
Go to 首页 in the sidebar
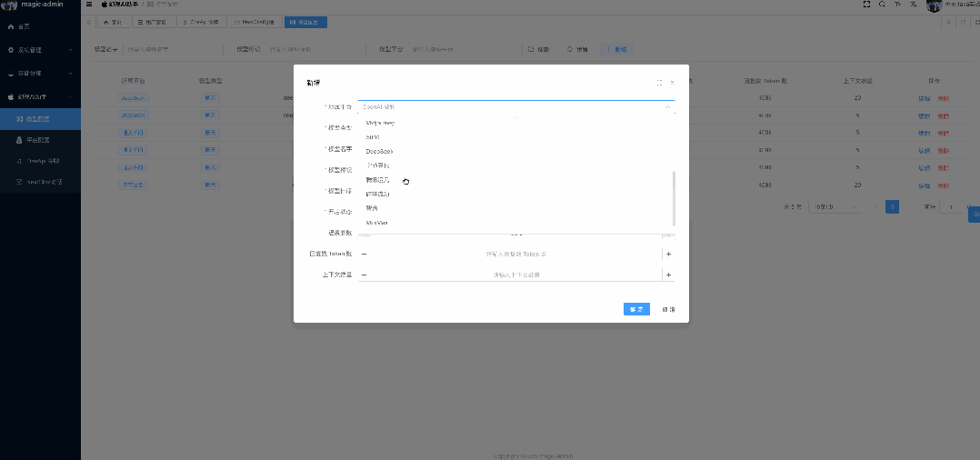point(40,27)
